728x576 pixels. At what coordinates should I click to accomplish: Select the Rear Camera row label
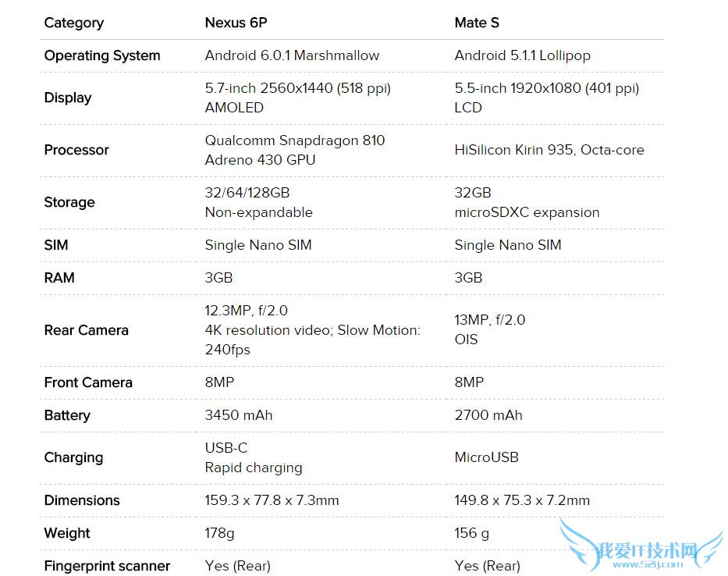click(86, 330)
